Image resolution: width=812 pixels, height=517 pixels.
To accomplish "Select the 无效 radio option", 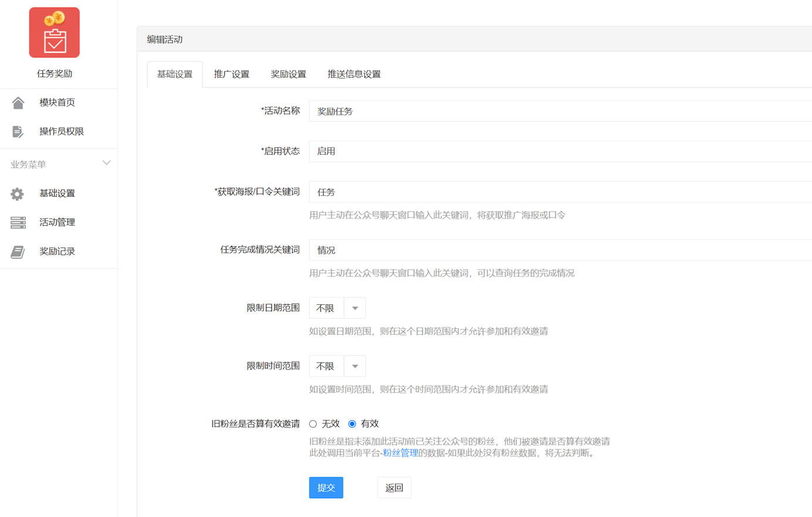I will tap(313, 424).
